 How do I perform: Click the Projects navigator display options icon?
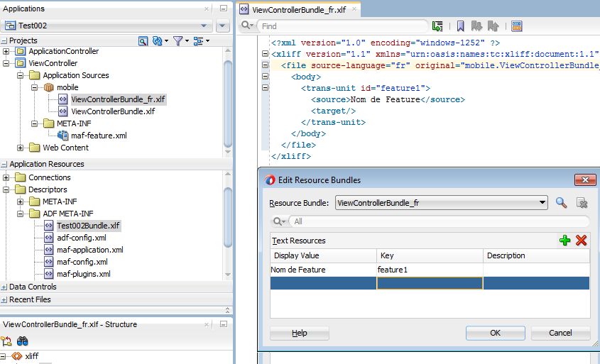pos(198,41)
